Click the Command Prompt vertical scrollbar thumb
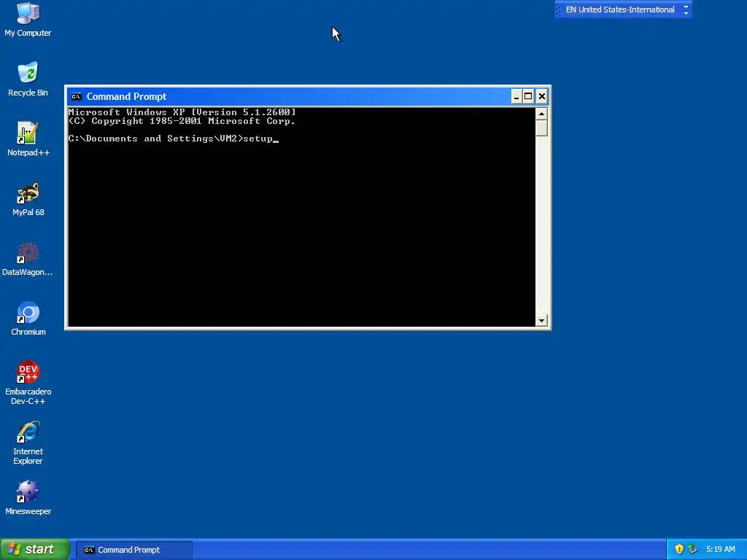Image resolution: width=747 pixels, height=560 pixels. click(x=541, y=128)
